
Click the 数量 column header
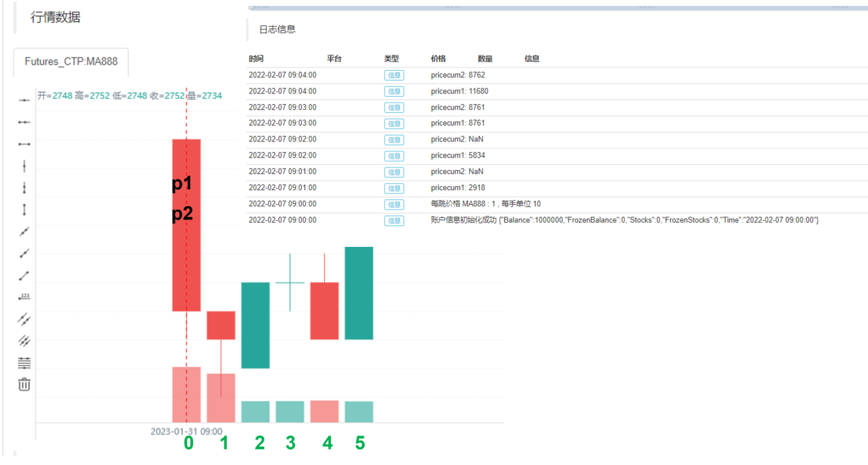[x=485, y=59]
